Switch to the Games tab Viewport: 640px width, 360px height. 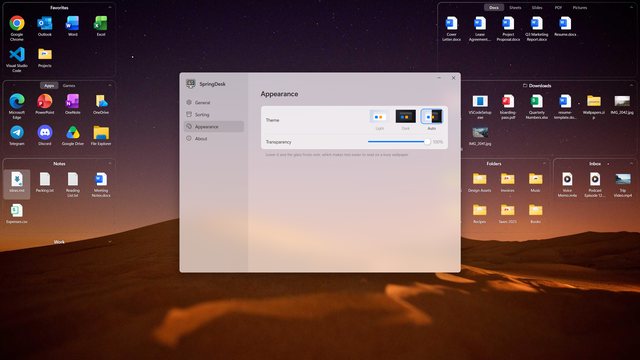click(x=69, y=86)
